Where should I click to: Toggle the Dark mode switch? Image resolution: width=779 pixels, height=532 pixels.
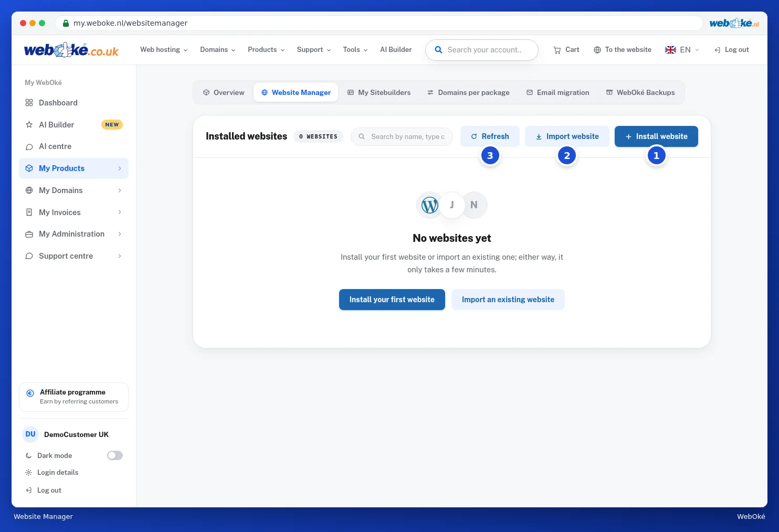(x=115, y=455)
